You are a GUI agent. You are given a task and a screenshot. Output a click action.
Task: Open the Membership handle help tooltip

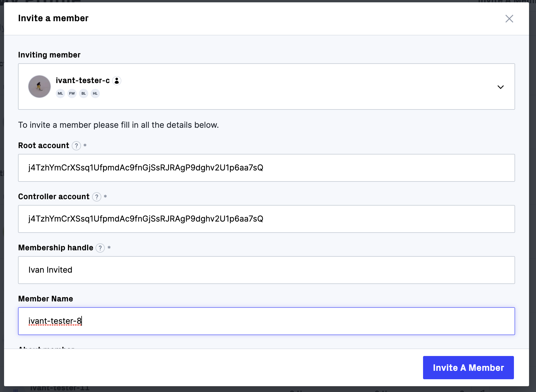100,248
